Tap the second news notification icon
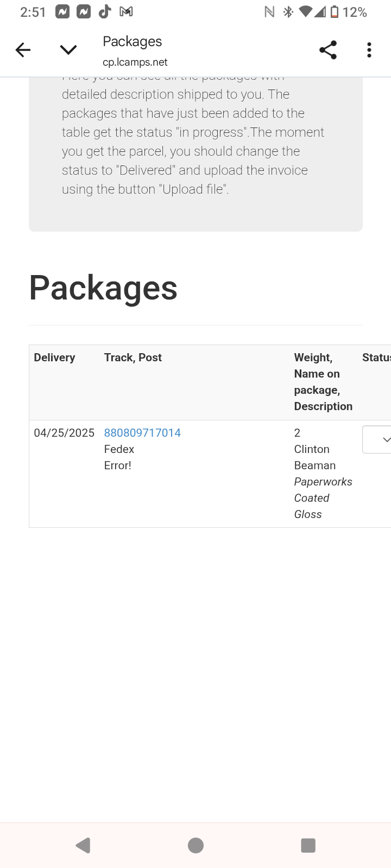391x868 pixels. (84, 11)
